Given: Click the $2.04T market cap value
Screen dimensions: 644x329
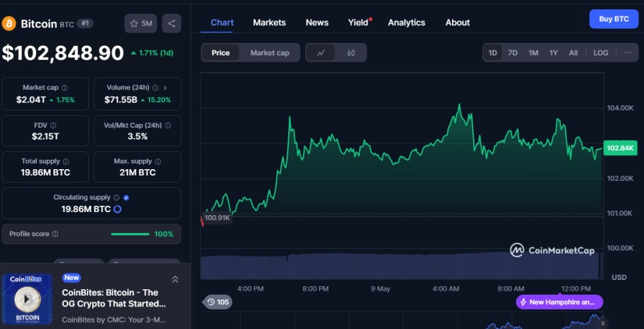Looking at the screenshot, I should [31, 100].
